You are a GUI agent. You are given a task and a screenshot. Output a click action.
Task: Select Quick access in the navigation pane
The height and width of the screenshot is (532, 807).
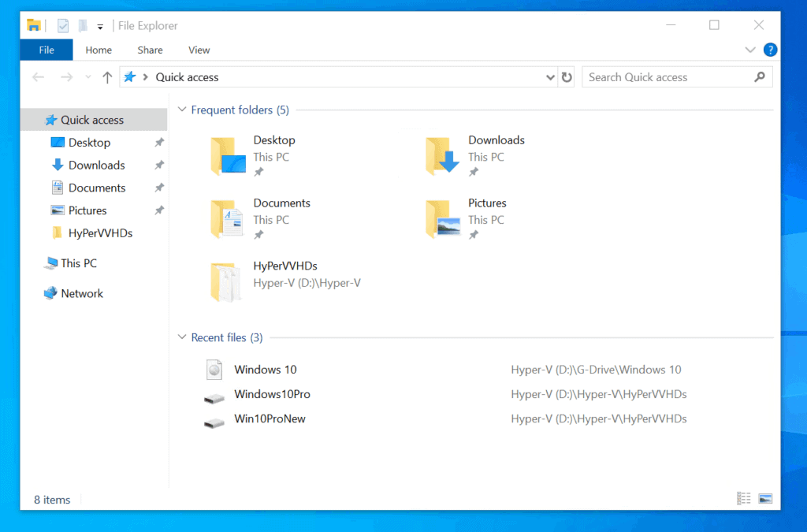(94, 120)
